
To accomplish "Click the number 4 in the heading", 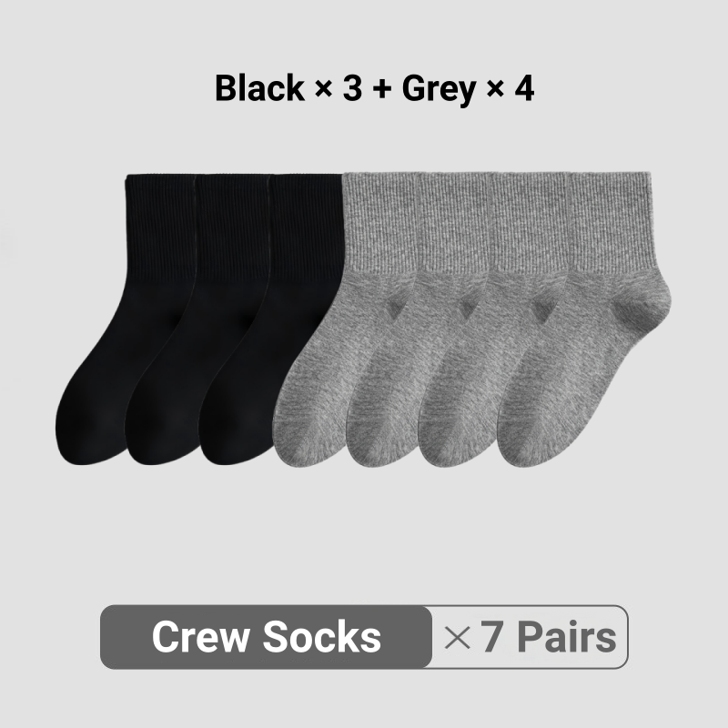I will [x=525, y=87].
